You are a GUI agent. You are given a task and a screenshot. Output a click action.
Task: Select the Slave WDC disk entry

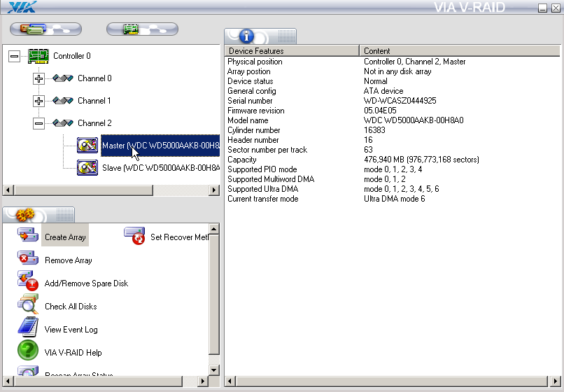160,168
